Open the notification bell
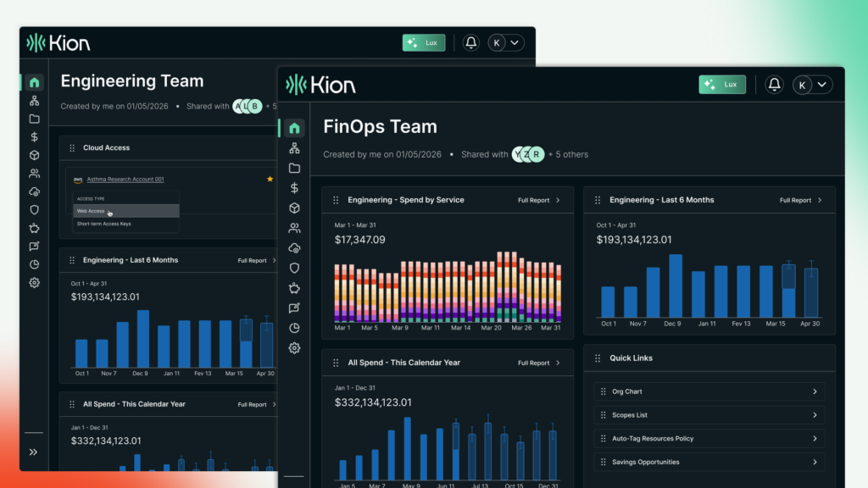Image resolution: width=868 pixels, height=488 pixels. [x=773, y=85]
